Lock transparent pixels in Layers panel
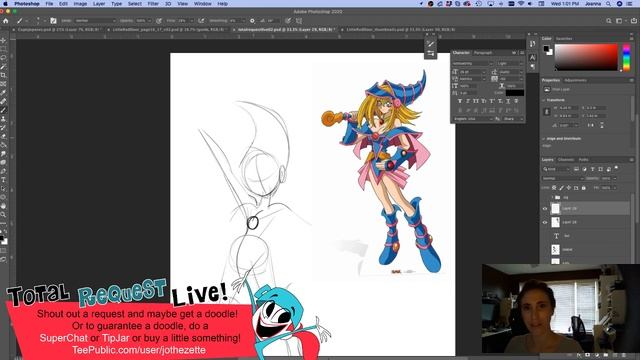The width and height of the screenshot is (640, 360). click(554, 188)
